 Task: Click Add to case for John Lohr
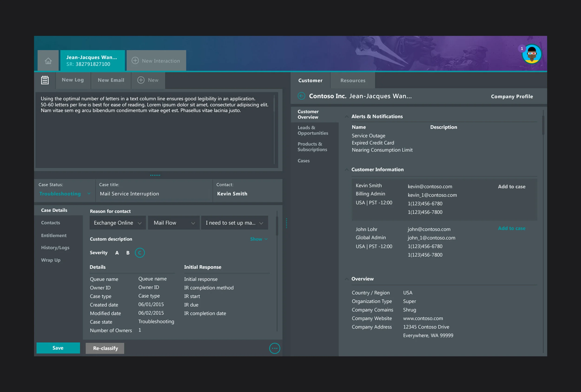point(511,228)
